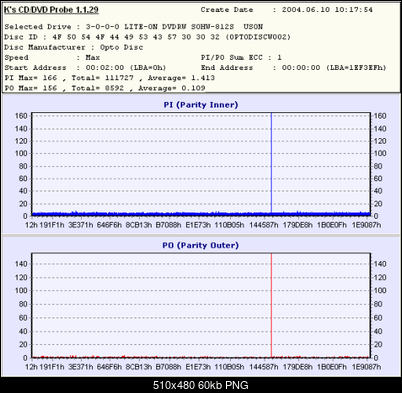The image size is (402, 393).
Task: Click the 1E9087h label under the PI chart
Action: tap(366, 225)
